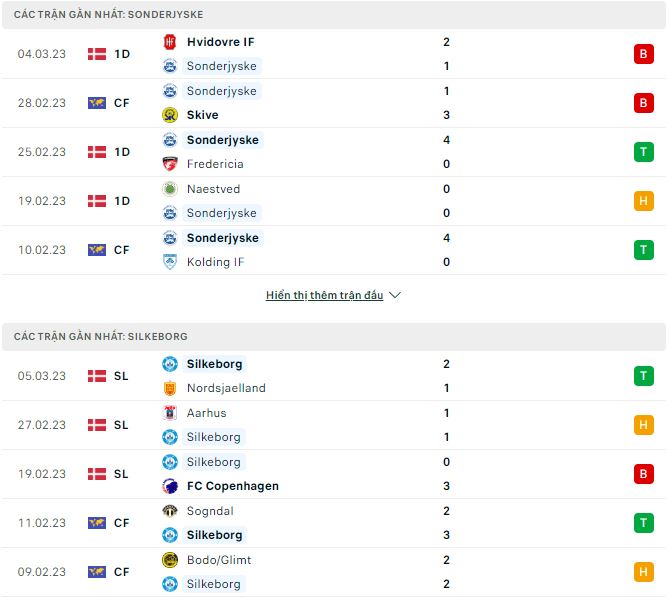Click the Kolding IF team logo

pyautogui.click(x=169, y=262)
